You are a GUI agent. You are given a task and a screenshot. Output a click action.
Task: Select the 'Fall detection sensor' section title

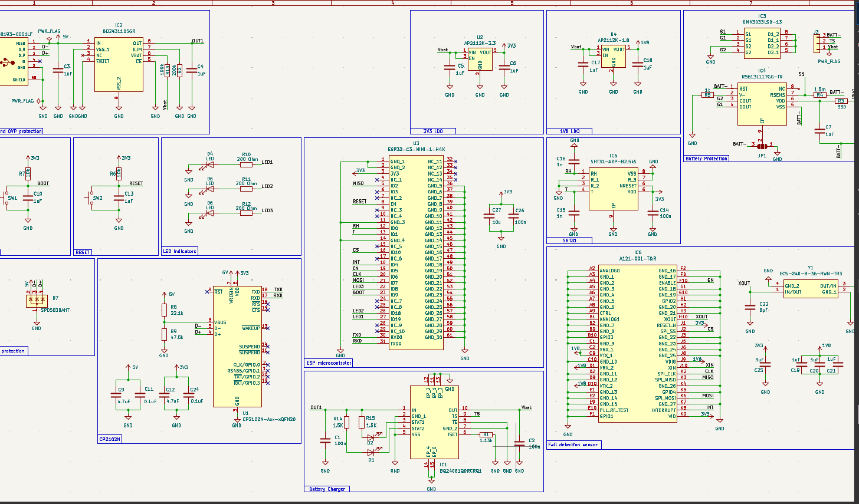pos(573,444)
